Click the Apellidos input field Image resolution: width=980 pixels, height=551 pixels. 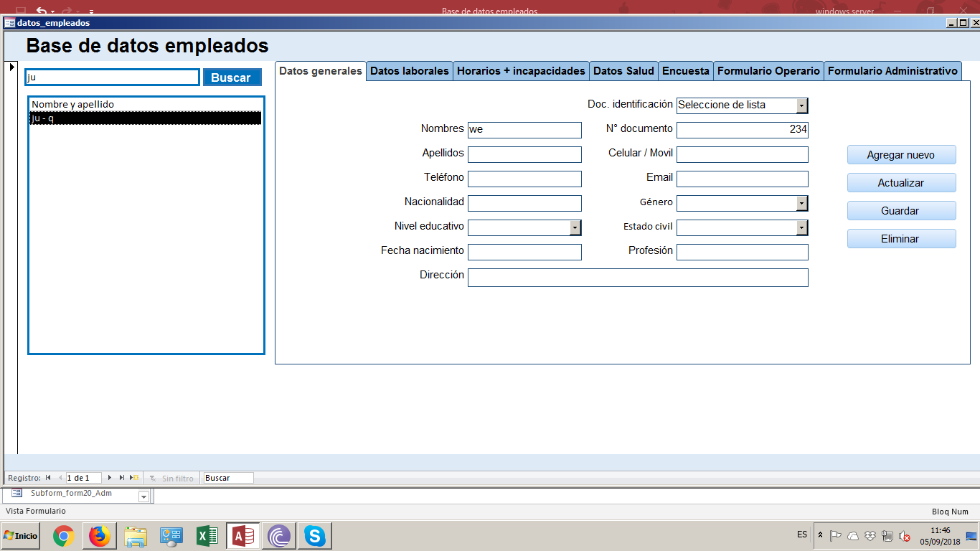point(524,154)
